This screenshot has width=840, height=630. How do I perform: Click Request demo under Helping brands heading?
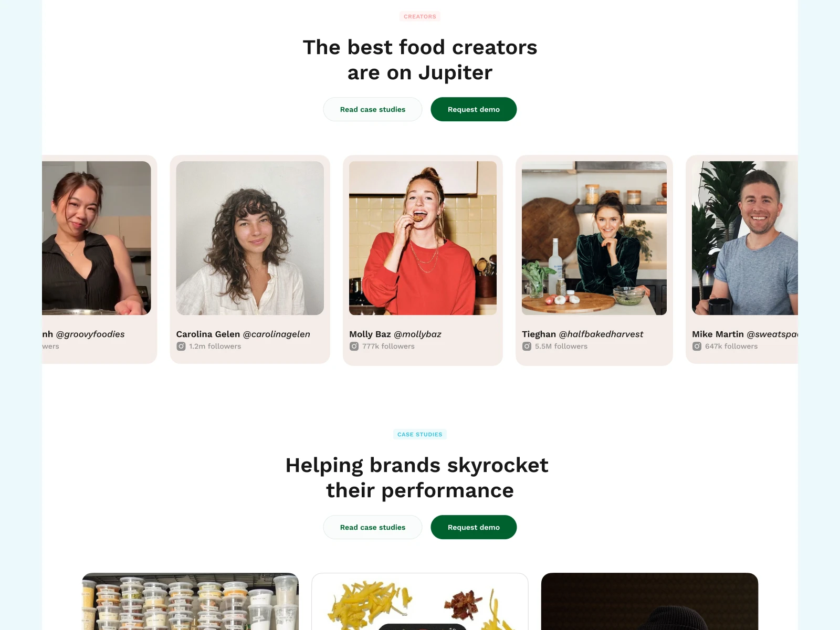click(x=474, y=527)
